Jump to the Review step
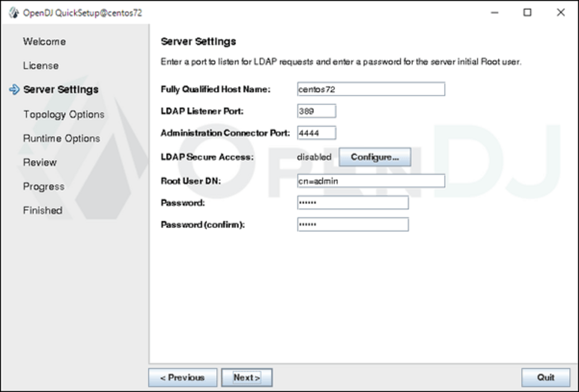This screenshot has width=579, height=392. pyautogui.click(x=40, y=162)
